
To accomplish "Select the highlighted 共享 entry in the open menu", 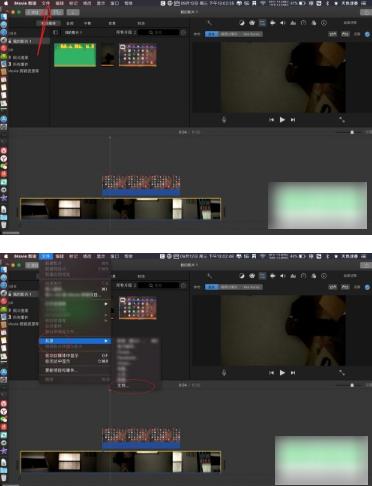I will tap(75, 341).
